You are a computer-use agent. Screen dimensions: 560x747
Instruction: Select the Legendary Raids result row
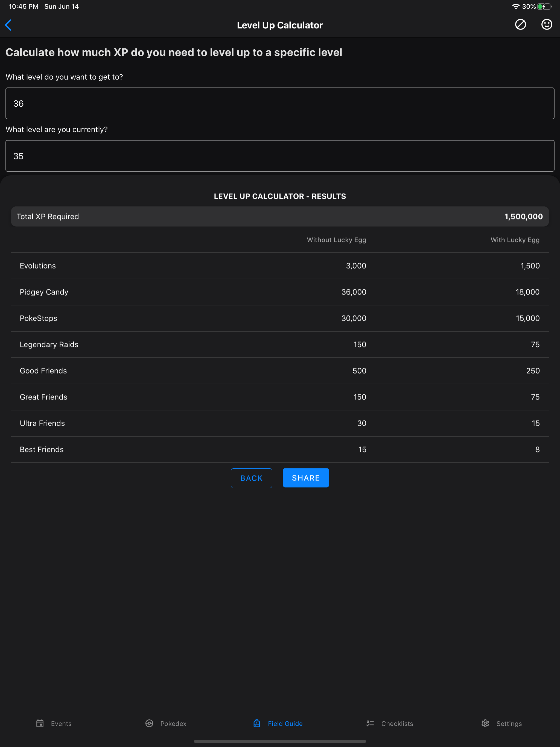(x=280, y=344)
